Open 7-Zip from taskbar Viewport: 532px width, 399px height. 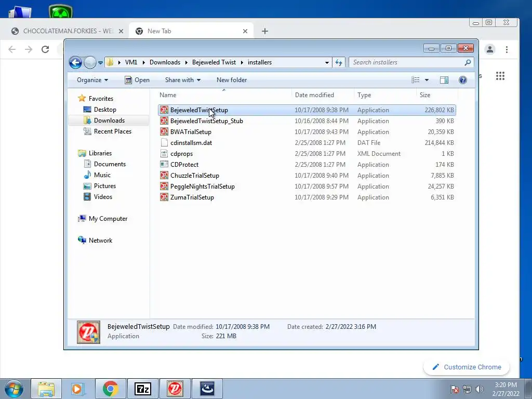(142, 389)
